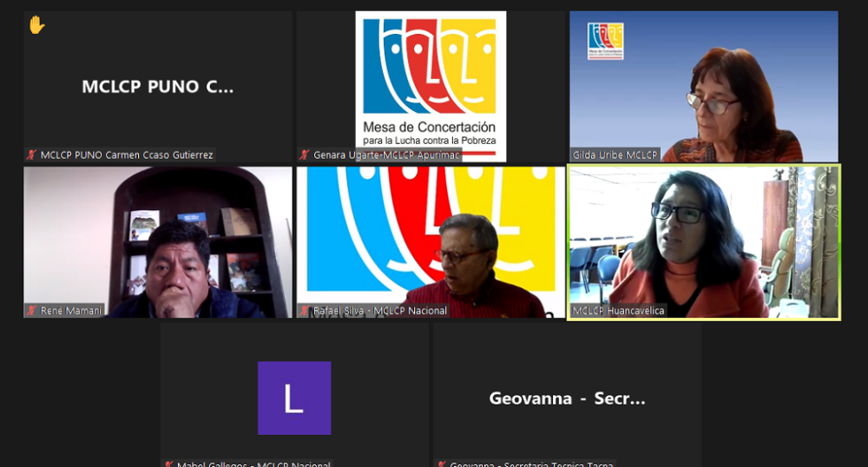Click muted mic icon beside Genara Ugarte

(305, 155)
